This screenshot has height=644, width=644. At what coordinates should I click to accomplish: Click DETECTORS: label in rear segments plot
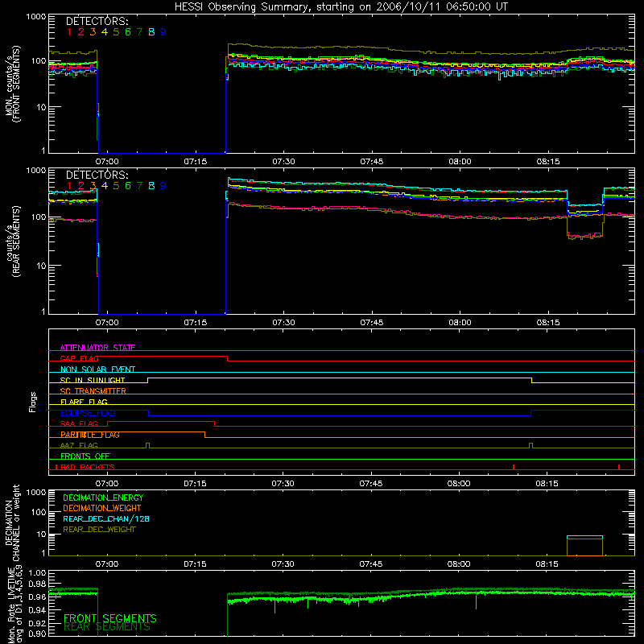(97, 175)
